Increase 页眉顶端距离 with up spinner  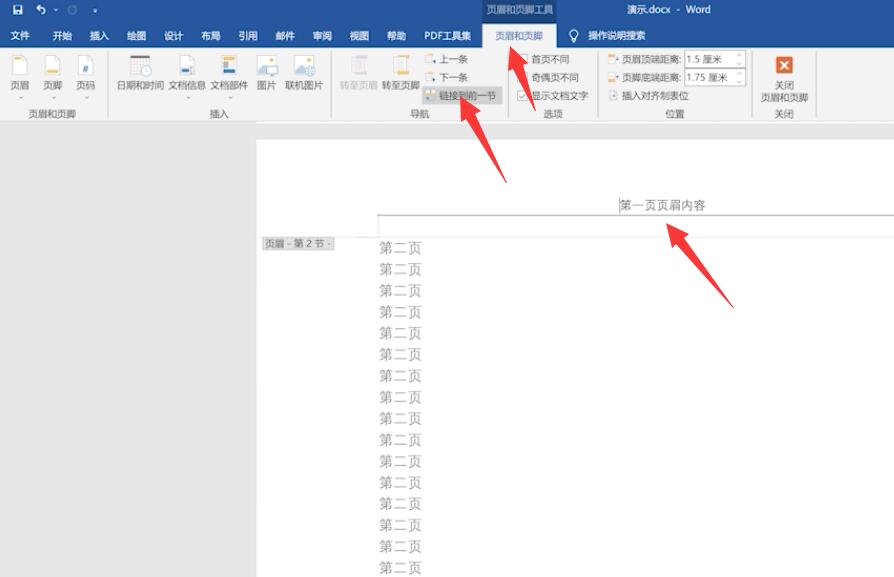point(739,55)
